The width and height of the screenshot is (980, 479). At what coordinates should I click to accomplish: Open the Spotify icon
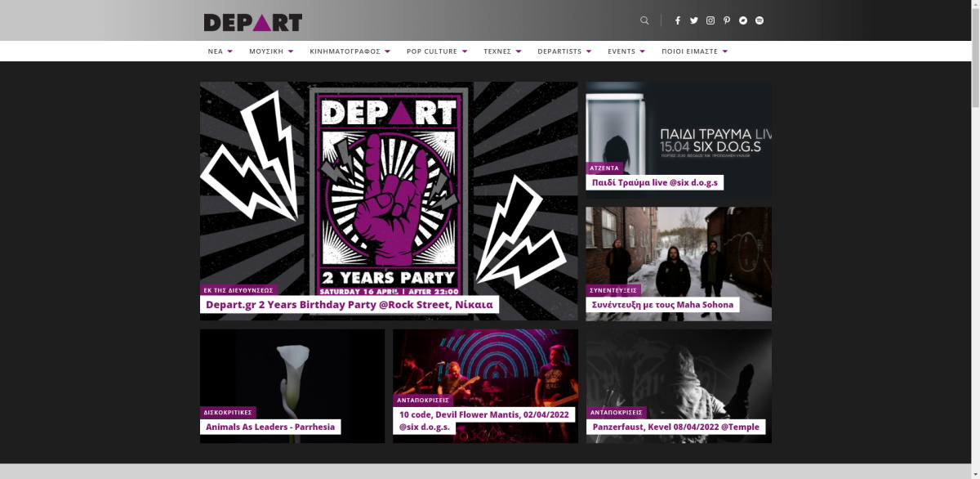(x=759, y=20)
